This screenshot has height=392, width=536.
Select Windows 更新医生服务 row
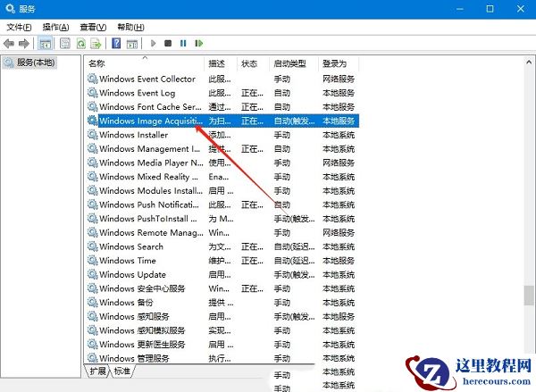(222, 345)
